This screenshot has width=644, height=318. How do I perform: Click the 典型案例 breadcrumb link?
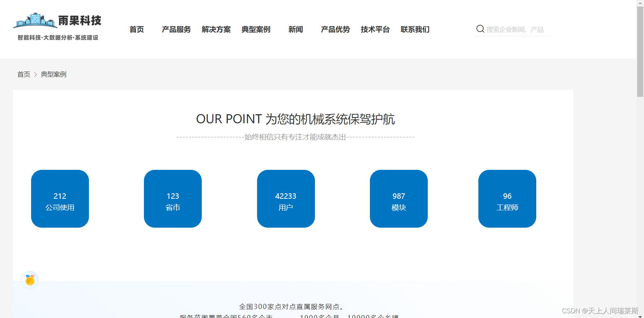[54, 74]
